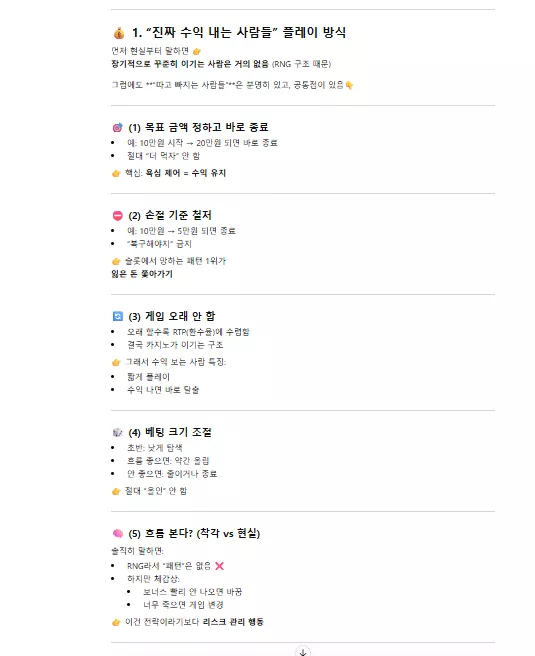Click the blue refresh emoji beside section (3)
The width and height of the screenshot is (535, 656).
pyautogui.click(x=118, y=316)
